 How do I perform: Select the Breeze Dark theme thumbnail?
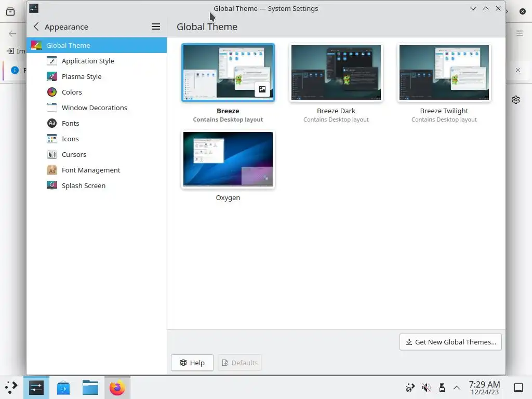coord(336,73)
